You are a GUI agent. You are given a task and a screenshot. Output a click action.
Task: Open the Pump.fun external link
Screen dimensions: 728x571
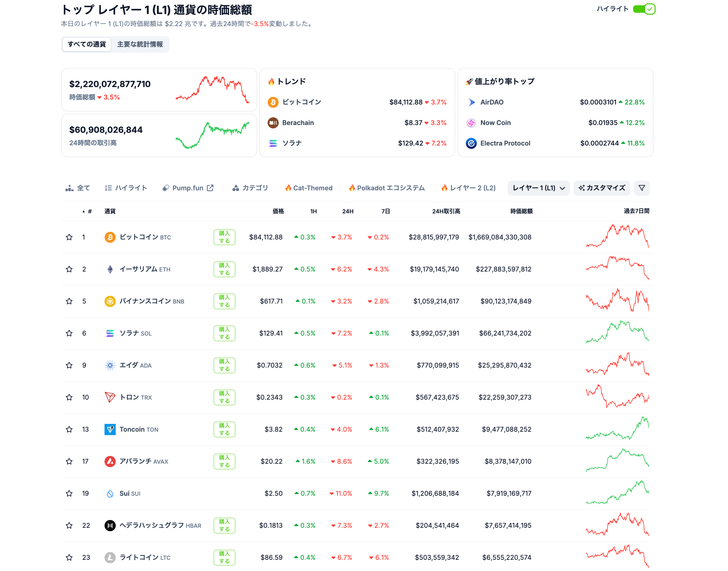coord(188,188)
